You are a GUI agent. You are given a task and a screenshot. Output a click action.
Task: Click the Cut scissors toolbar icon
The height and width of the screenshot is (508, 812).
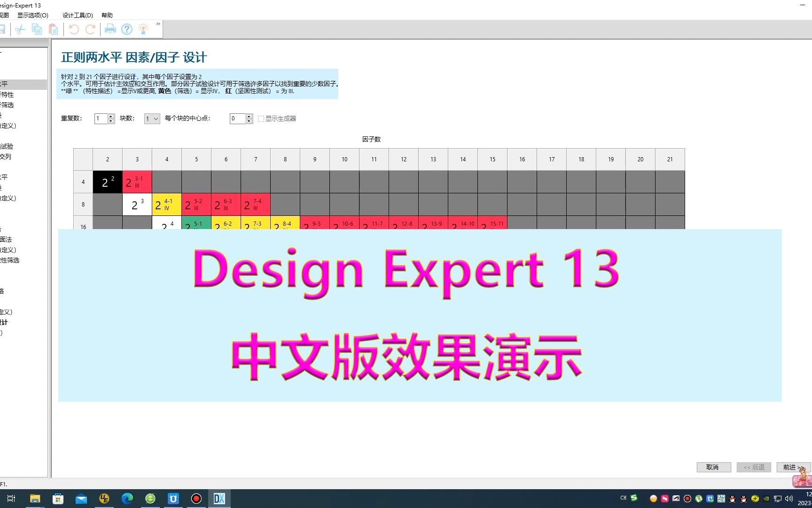coord(20,30)
